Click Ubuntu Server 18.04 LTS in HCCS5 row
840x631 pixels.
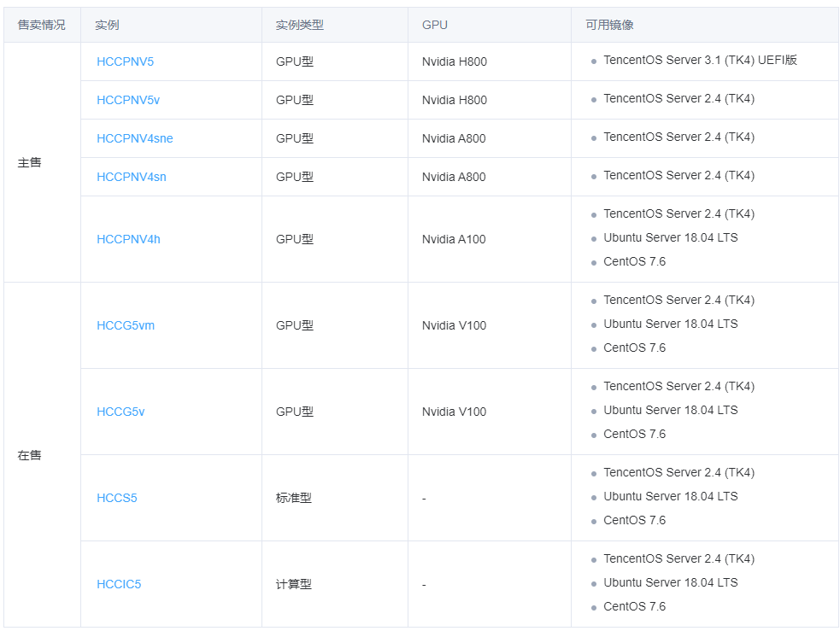[x=670, y=496]
